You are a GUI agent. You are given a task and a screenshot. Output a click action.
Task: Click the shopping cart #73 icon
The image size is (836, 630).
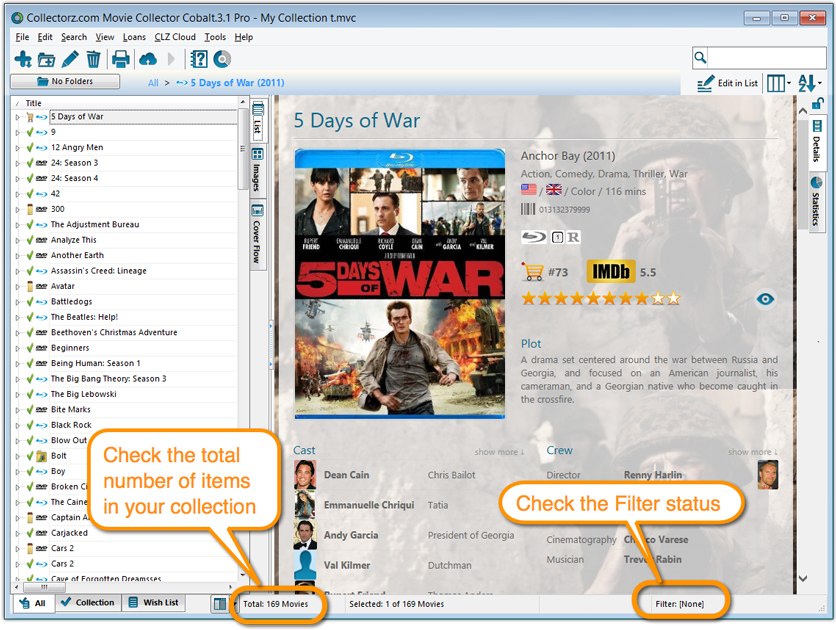coord(532,272)
